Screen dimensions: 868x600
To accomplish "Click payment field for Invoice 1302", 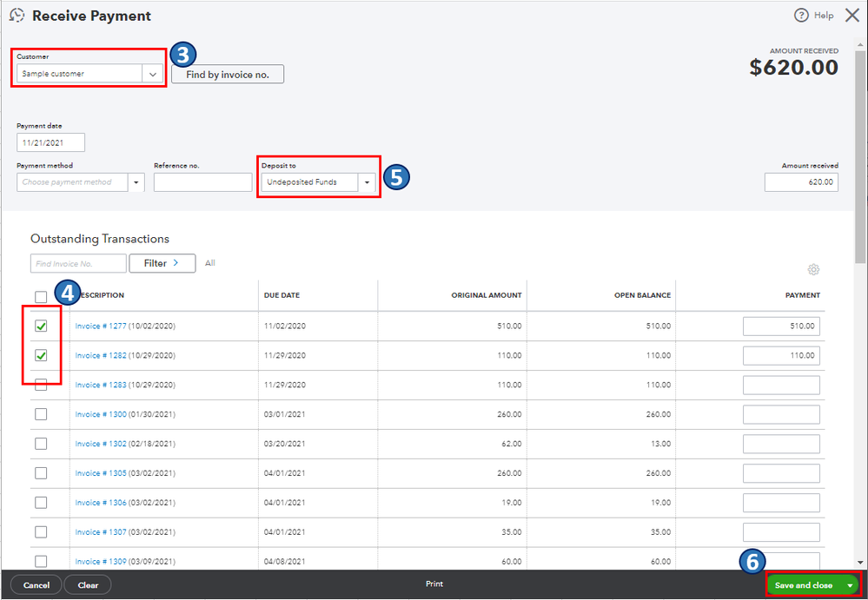I will pyautogui.click(x=781, y=444).
